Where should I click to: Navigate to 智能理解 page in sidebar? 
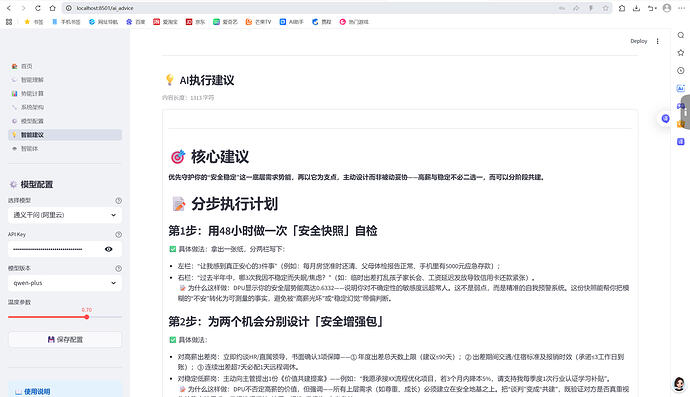(x=65, y=80)
